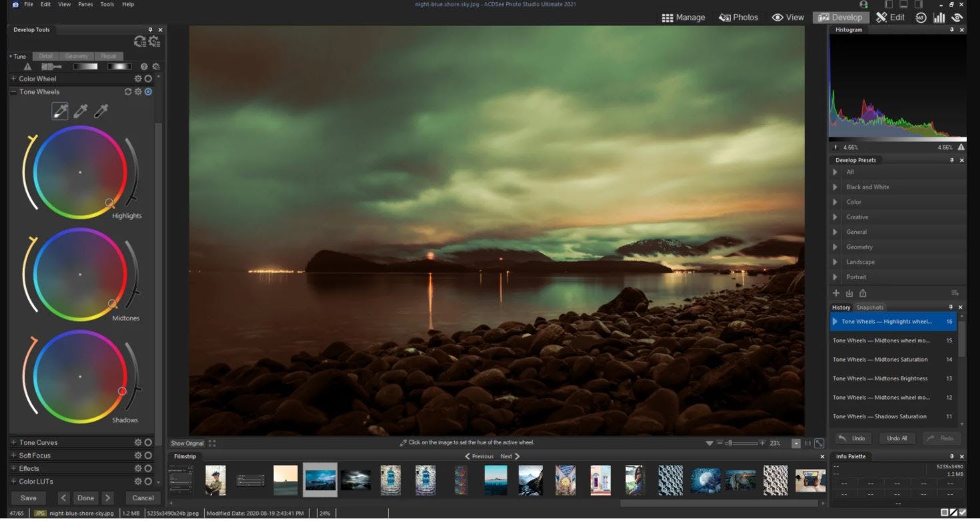Switch to the Geometry tab
Screen dimensions: 980x521
pyautogui.click(x=77, y=56)
